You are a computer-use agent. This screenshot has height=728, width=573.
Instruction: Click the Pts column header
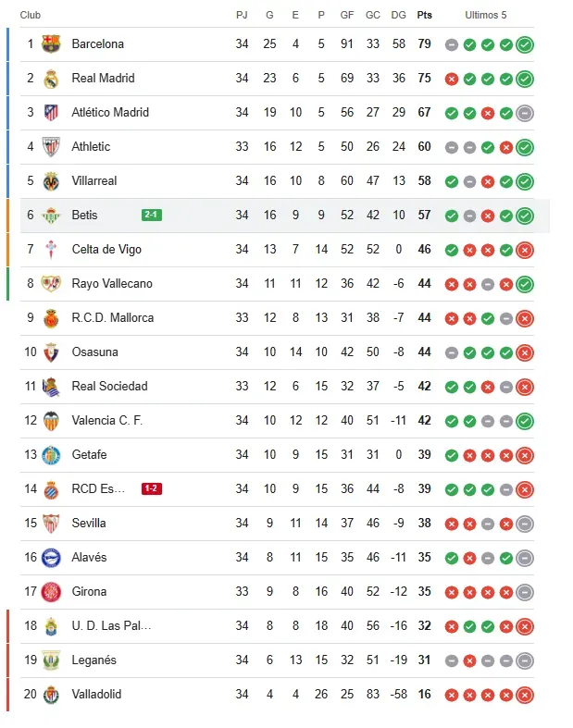coord(424,16)
